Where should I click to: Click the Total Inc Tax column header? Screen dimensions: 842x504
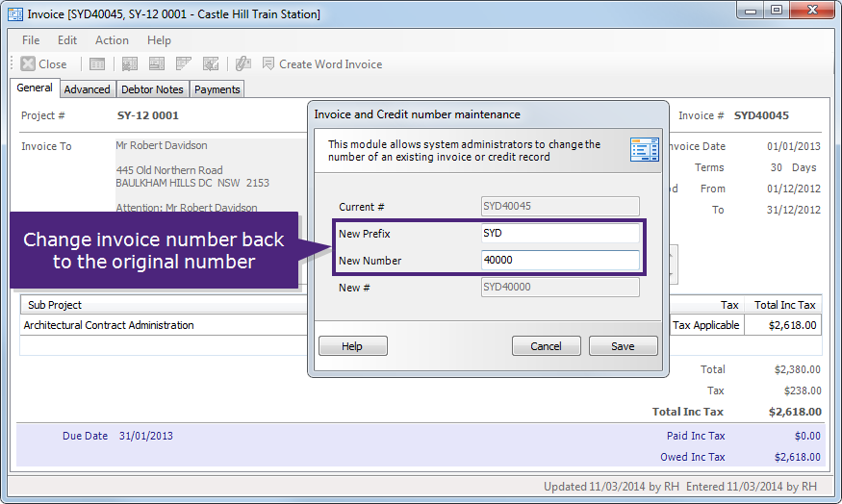pyautogui.click(x=784, y=305)
